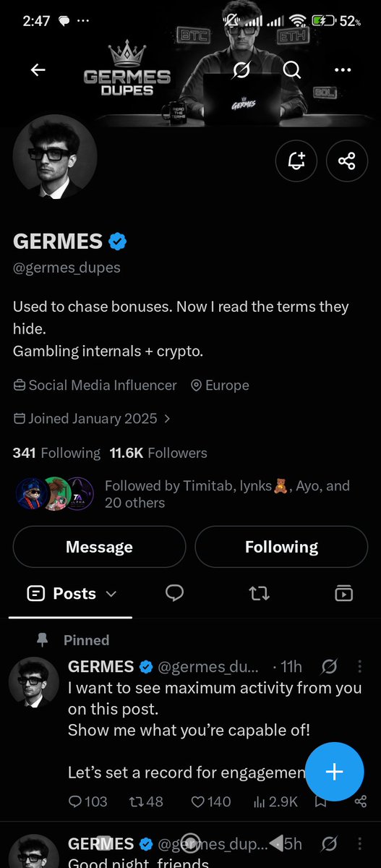
Task: Send a Message to GERMES
Action: pyautogui.click(x=99, y=547)
